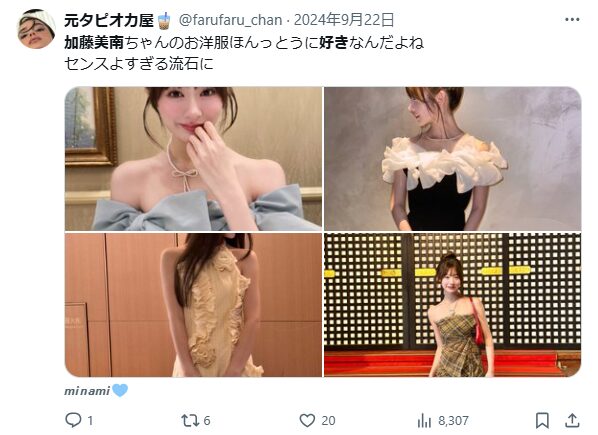
Task: Open the @farufaru_chan handle link
Action: [230, 20]
